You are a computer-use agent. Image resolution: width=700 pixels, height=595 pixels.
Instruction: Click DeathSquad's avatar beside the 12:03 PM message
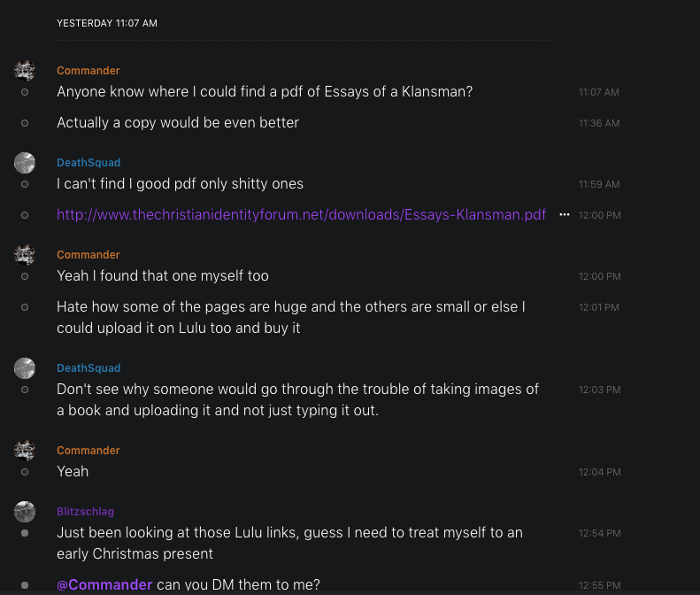(25, 368)
